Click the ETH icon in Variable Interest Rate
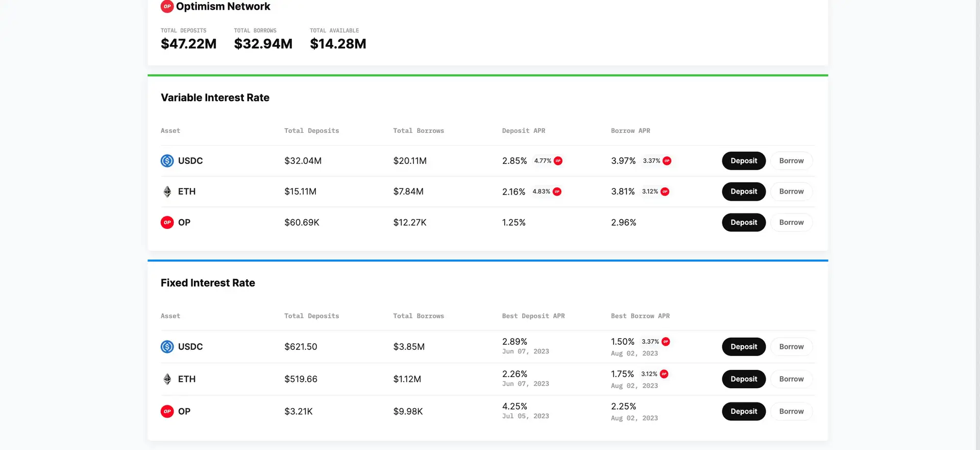This screenshot has width=980, height=450. [x=167, y=192]
